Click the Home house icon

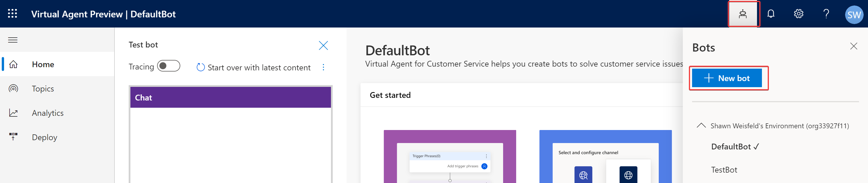click(13, 64)
